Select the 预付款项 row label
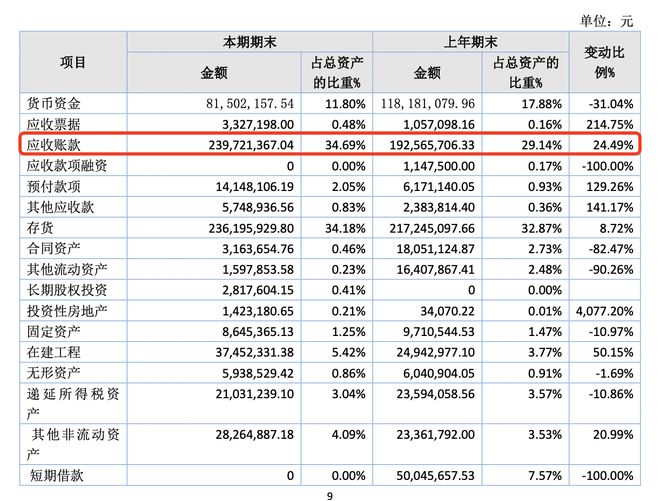 click(x=53, y=186)
